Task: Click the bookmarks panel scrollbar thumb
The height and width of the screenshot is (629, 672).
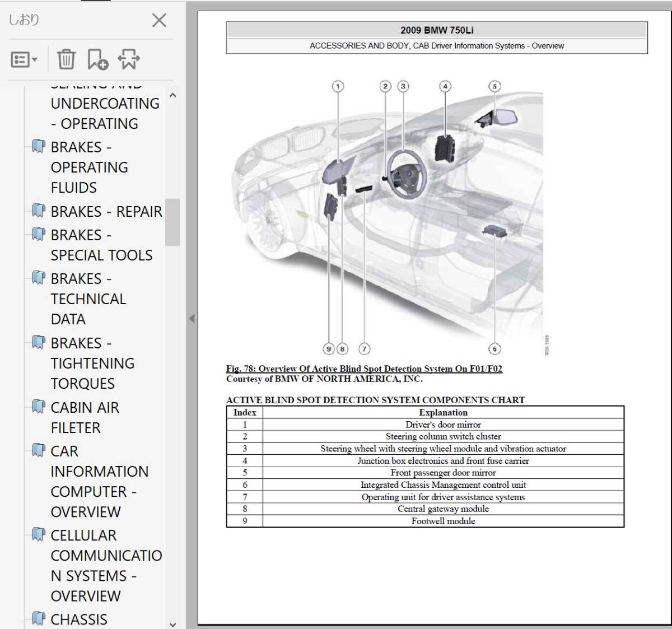Action: point(172,222)
